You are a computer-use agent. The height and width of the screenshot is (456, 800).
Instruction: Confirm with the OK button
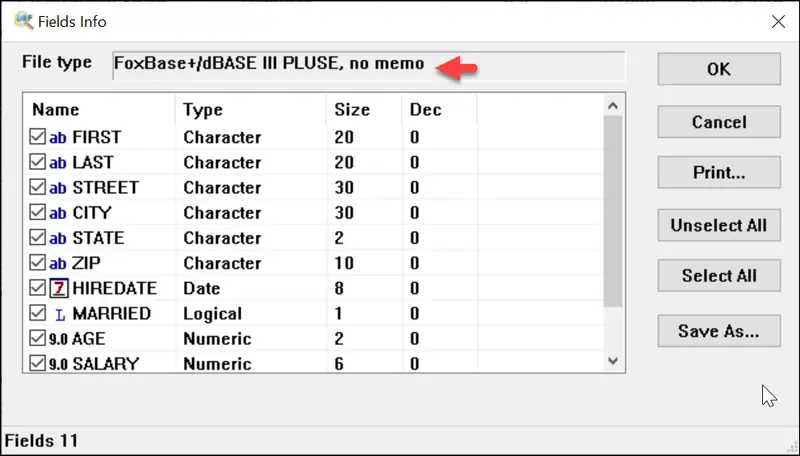[719, 69]
